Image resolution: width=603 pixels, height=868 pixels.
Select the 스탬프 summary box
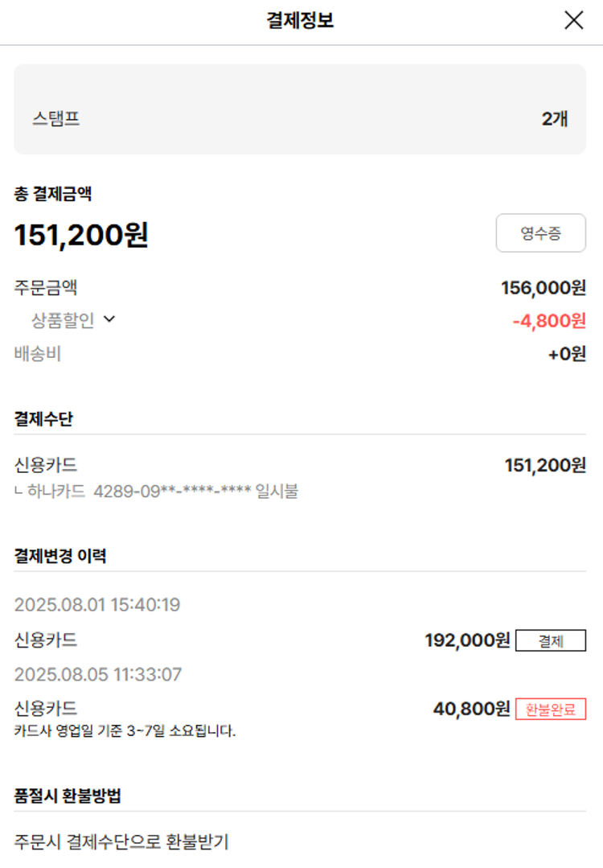[x=299, y=109]
